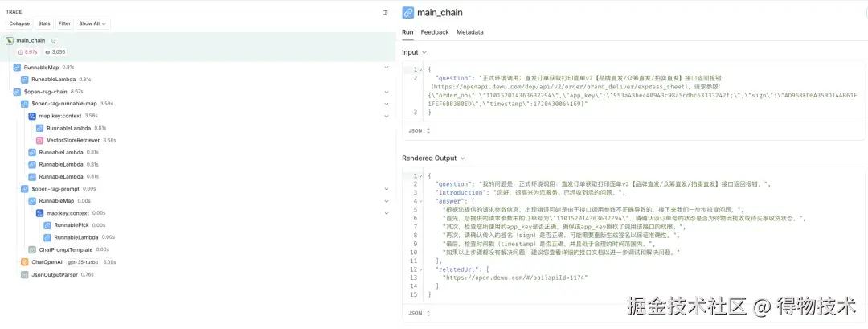The height and width of the screenshot is (329, 868).
Task: Open the Show All dropdown
Action: [93, 24]
